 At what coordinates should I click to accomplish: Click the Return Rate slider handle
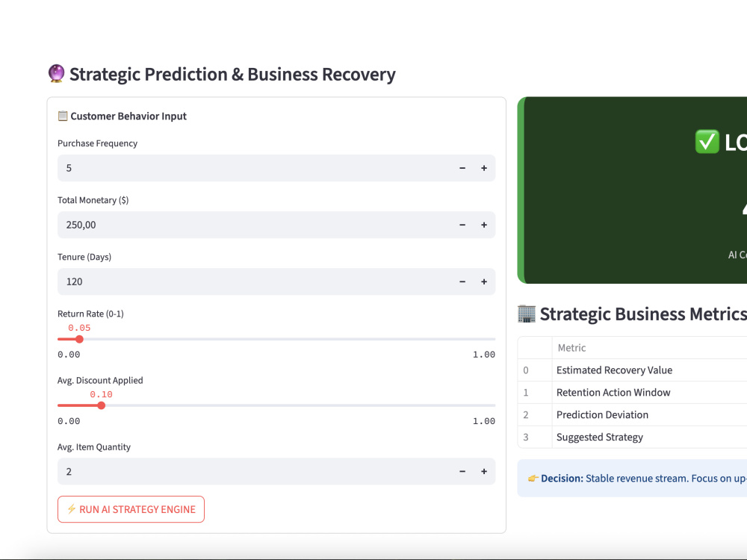(80, 339)
